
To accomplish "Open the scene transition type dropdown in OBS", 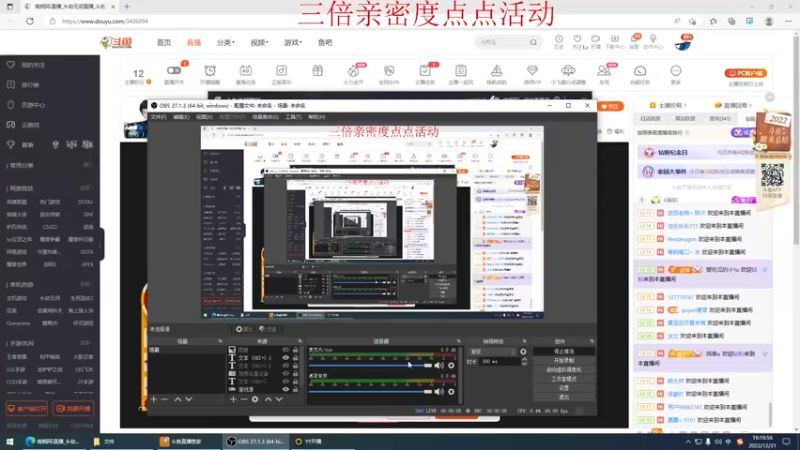I will click(492, 352).
